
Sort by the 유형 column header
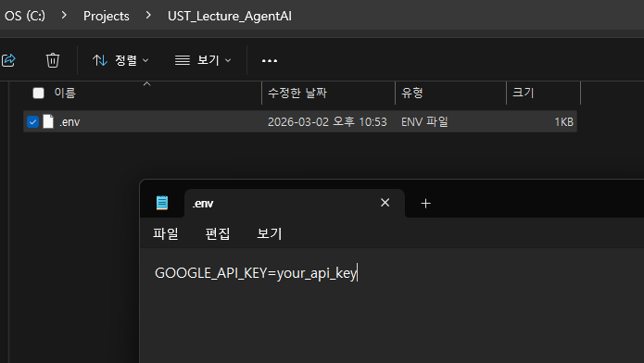point(412,93)
